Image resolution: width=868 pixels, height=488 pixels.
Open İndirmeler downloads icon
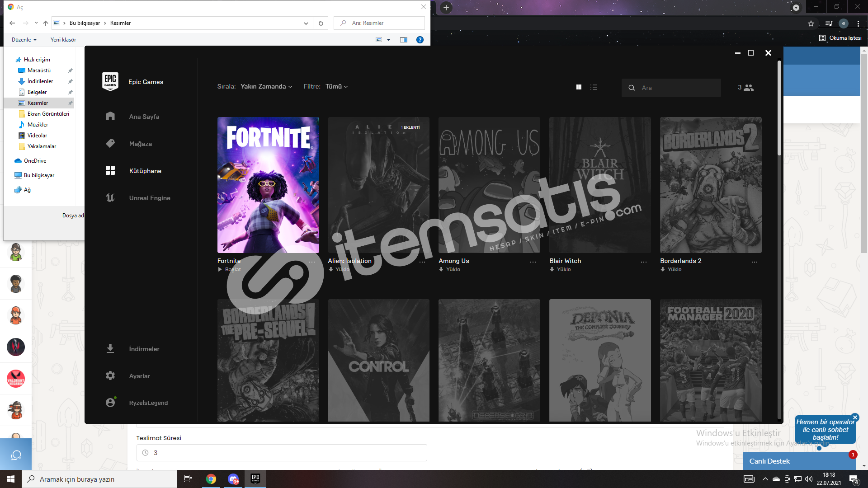pos(110,348)
